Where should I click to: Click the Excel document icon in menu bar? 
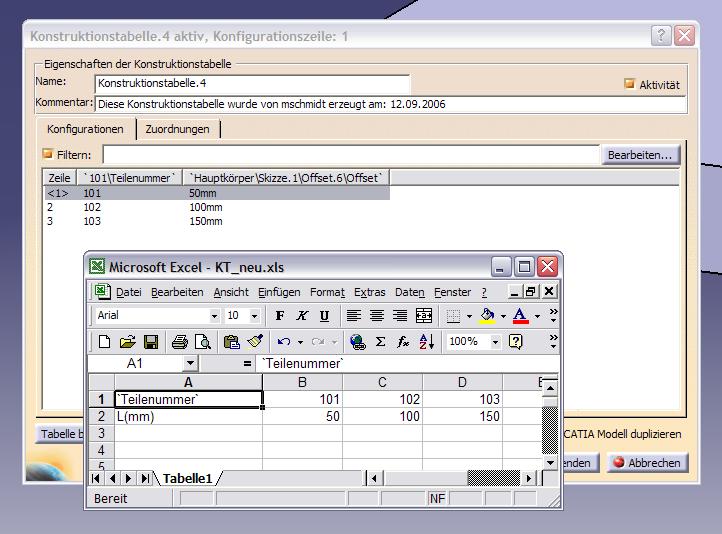[102, 291]
